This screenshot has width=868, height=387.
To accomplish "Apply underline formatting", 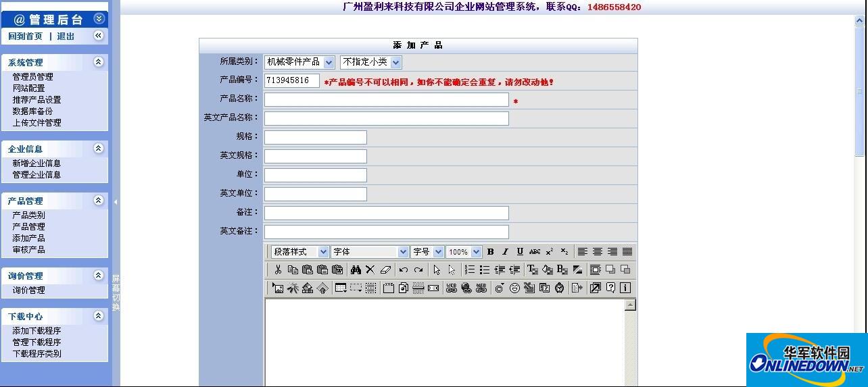I will click(x=520, y=252).
